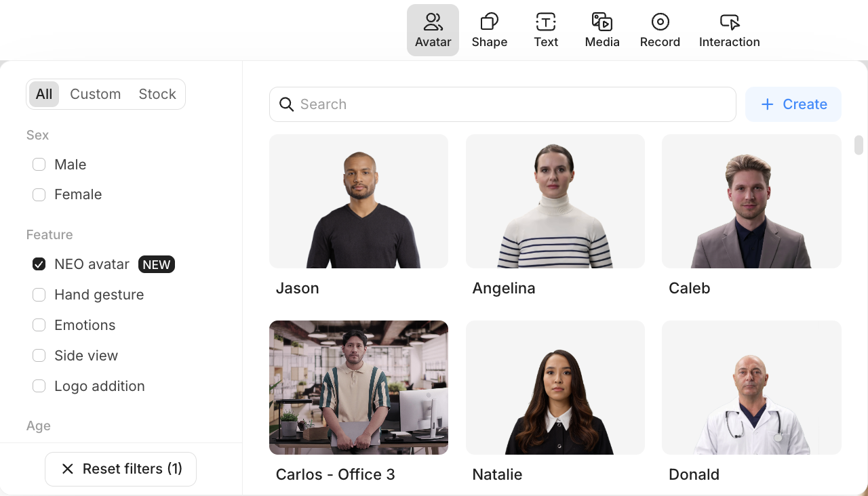Choose the Donald doctor avatar
This screenshot has width=868, height=496.
(751, 387)
